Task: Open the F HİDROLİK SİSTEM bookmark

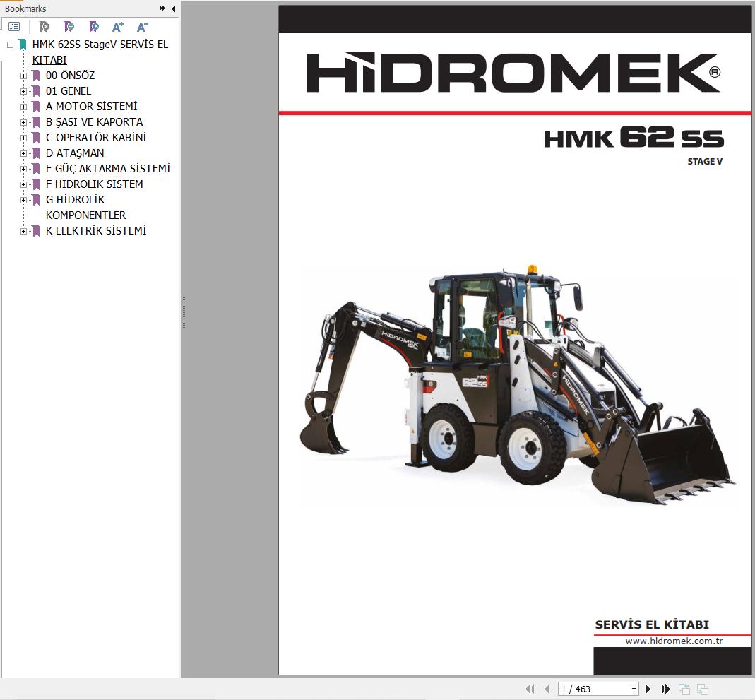Action: tap(94, 184)
